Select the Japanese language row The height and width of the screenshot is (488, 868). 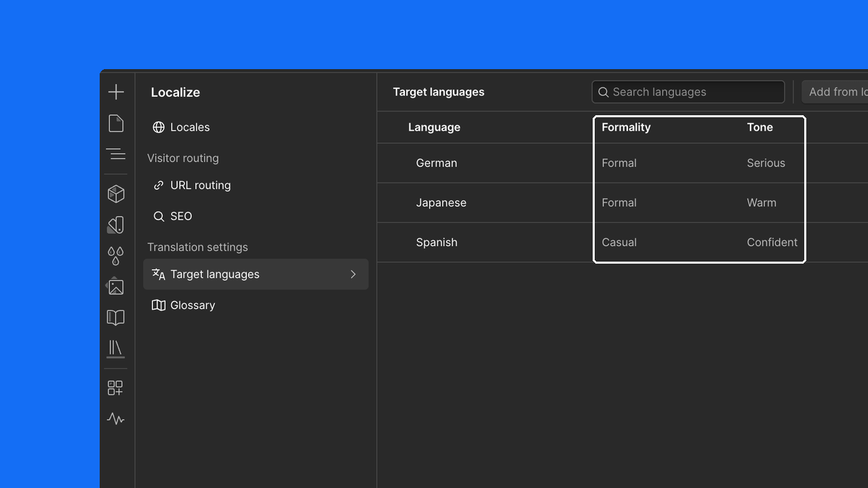pyautogui.click(x=623, y=203)
